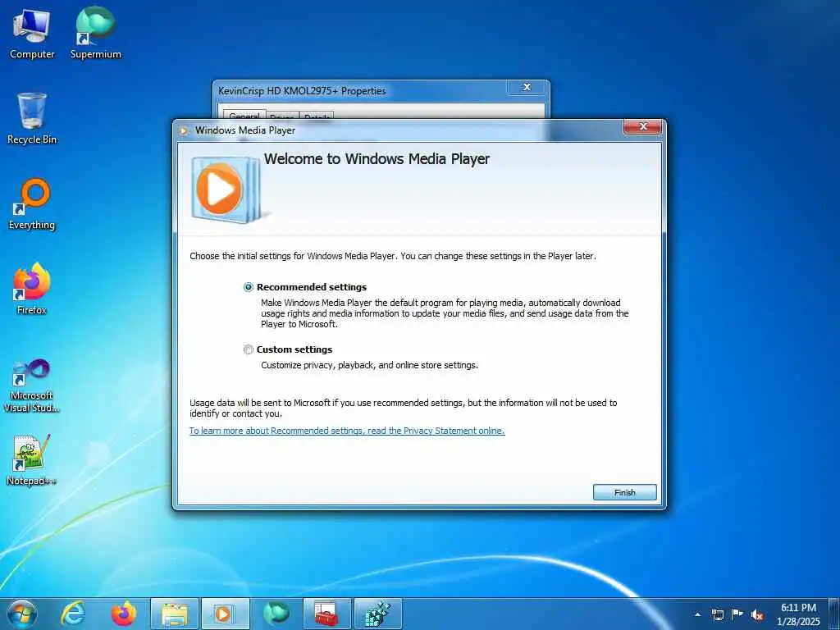
Task: Open the Windows Start menu orb
Action: (22, 614)
